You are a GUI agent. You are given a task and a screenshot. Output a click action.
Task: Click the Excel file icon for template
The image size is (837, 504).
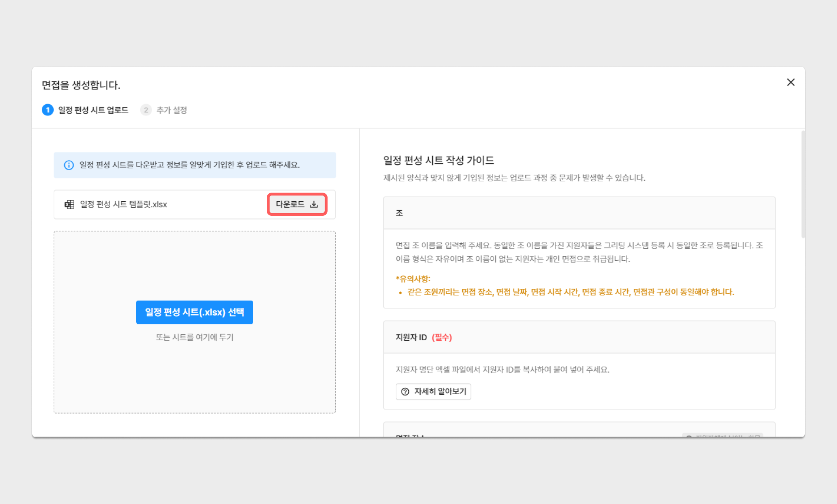69,204
